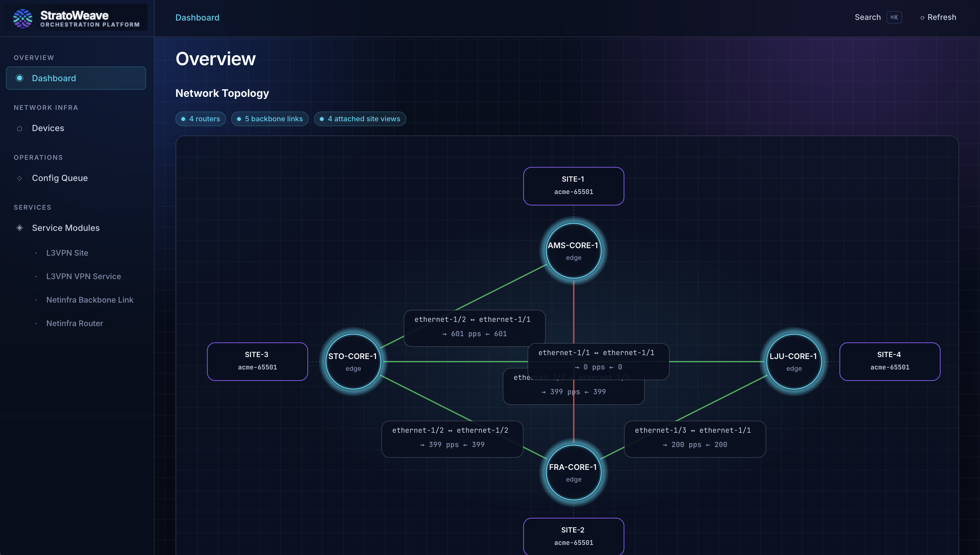The height and width of the screenshot is (555, 980).
Task: Click the diamond icon beside Config Queue
Action: [20, 178]
